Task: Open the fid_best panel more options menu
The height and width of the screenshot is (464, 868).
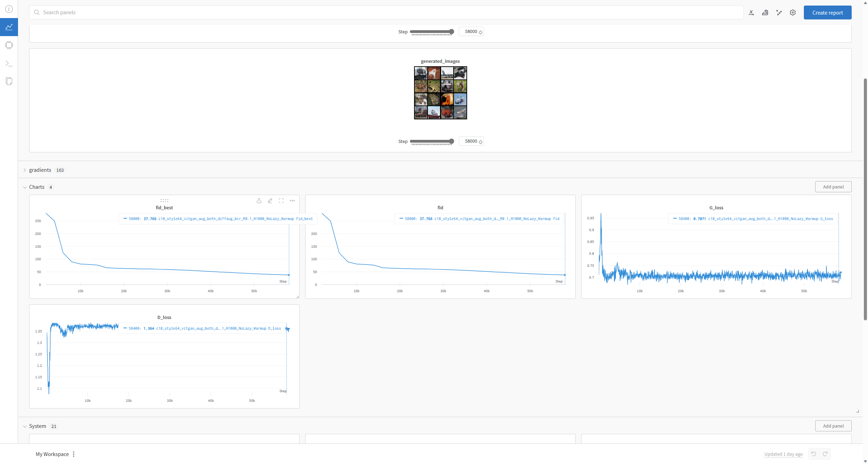Action: coord(292,201)
